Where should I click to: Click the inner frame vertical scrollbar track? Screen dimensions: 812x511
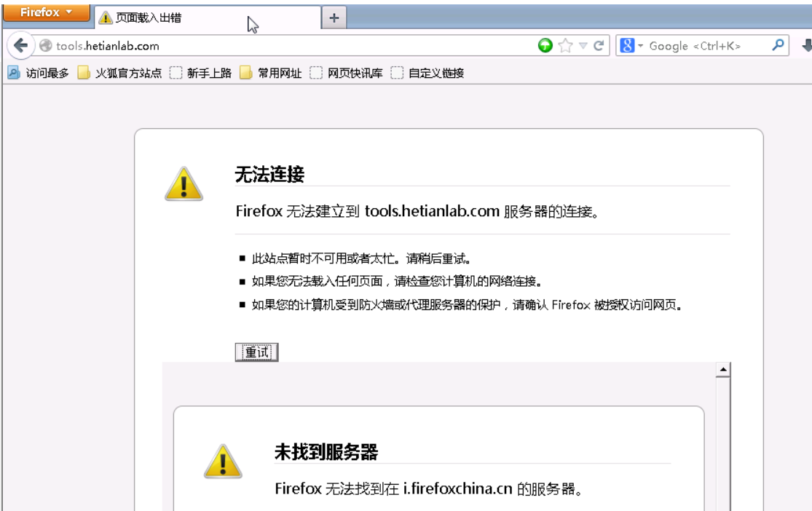pyautogui.click(x=723, y=444)
